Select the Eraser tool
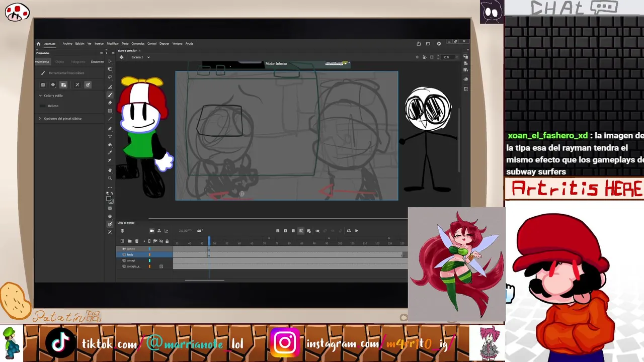 point(110,103)
